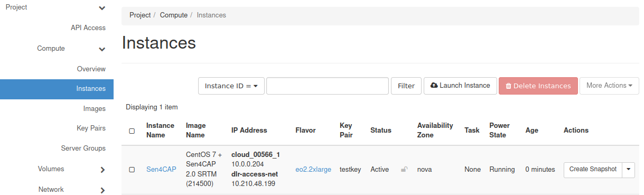Focus the filter text input field
The width and height of the screenshot is (644, 195).
[x=328, y=86]
